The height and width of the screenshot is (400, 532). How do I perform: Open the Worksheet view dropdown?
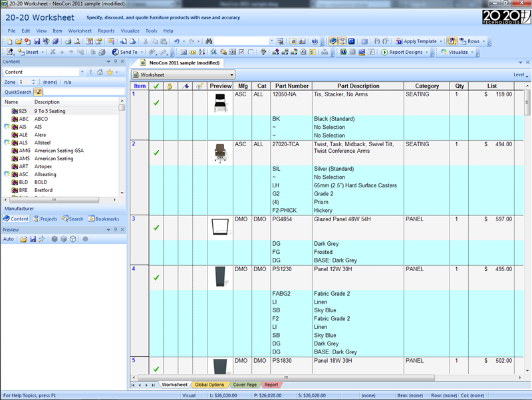(231, 75)
